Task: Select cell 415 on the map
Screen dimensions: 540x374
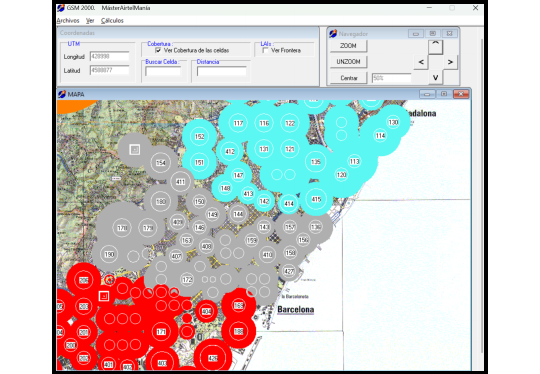Action: point(316,199)
